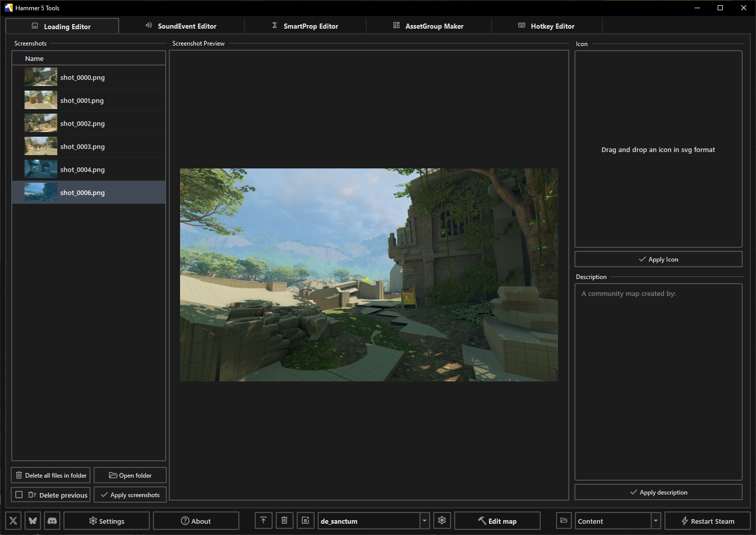This screenshot has width=756, height=535.
Task: Click in the description text field
Action: coord(658,382)
